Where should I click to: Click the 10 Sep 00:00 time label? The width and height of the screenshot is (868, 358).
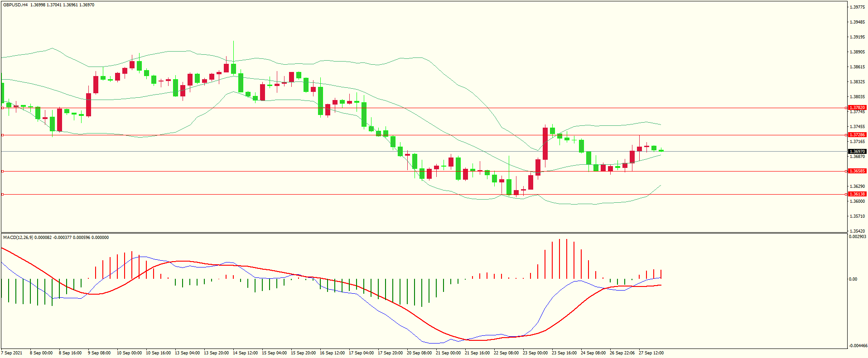pyautogui.click(x=129, y=353)
